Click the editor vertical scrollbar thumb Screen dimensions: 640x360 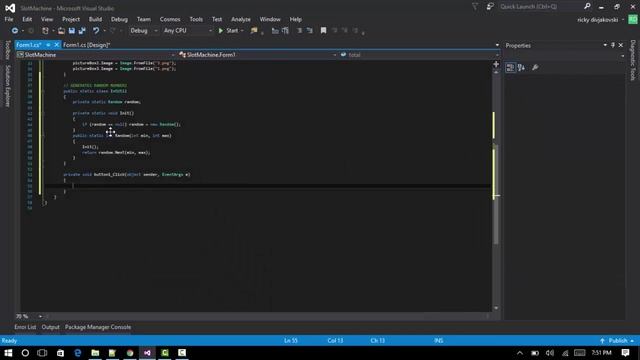click(x=496, y=194)
